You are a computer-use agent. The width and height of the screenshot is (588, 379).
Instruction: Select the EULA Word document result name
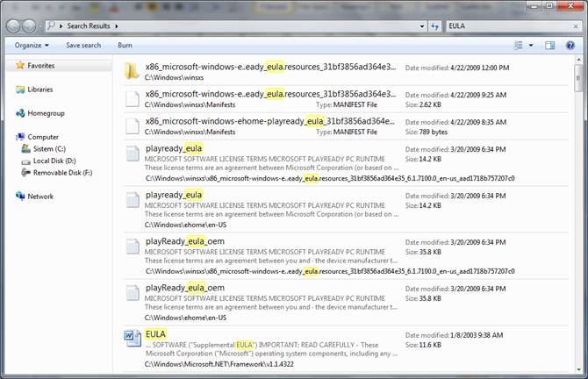point(155,334)
